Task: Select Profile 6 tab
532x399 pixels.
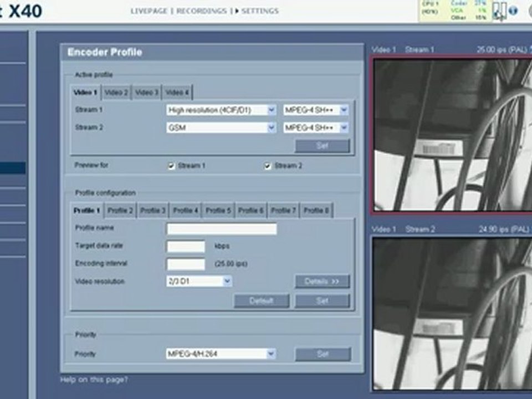Action: [250, 211]
